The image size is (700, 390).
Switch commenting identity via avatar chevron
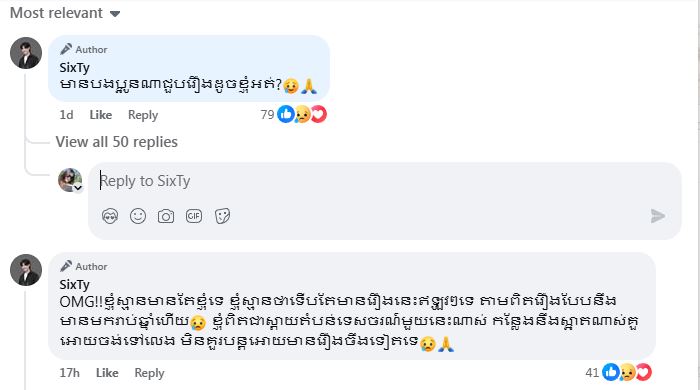(x=78, y=188)
